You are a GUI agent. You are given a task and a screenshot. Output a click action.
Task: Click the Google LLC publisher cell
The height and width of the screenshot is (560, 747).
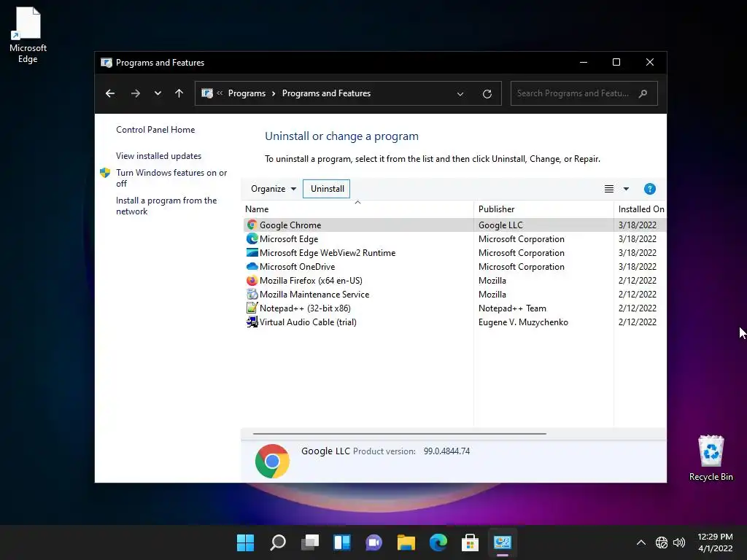click(500, 225)
